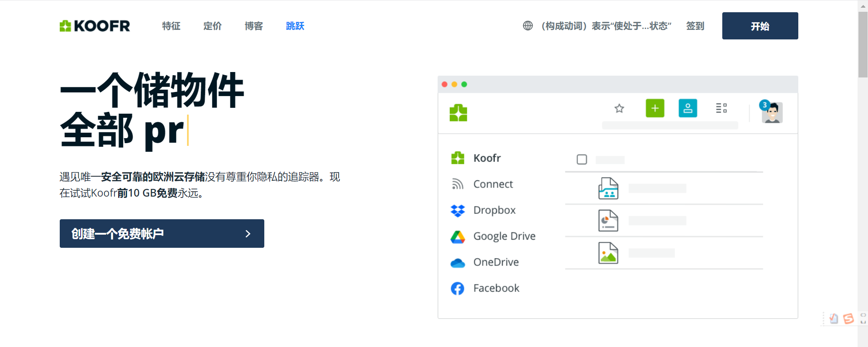
Task: Click the Facebook logo icon
Action: coord(458,289)
